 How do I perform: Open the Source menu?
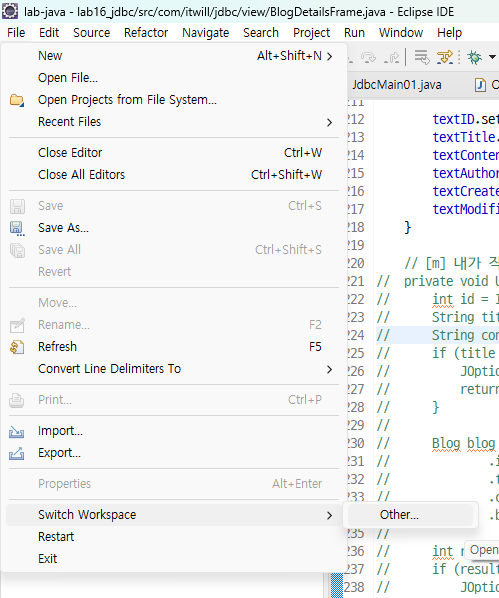click(92, 33)
